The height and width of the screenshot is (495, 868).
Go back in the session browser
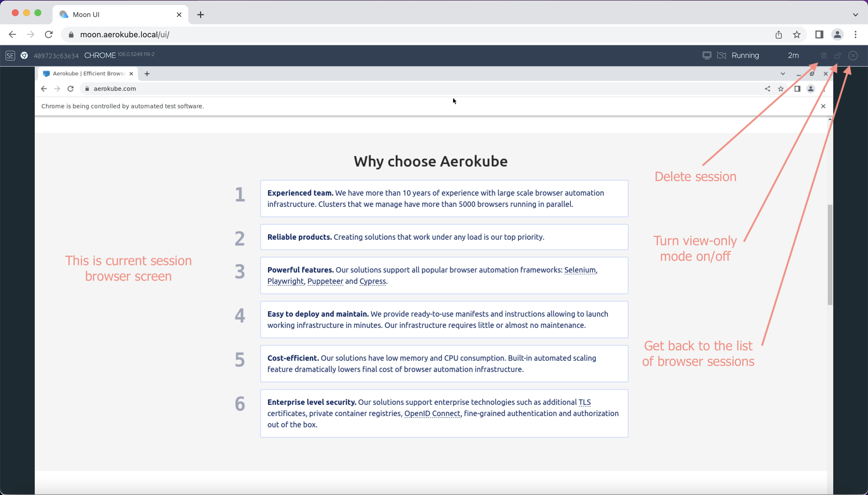[x=44, y=89]
